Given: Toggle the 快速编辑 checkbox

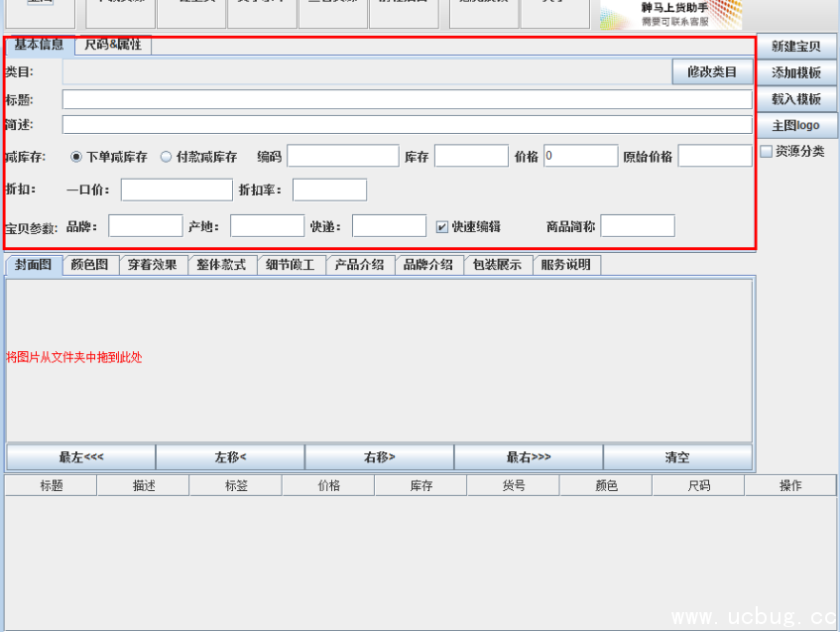Looking at the screenshot, I should (442, 226).
